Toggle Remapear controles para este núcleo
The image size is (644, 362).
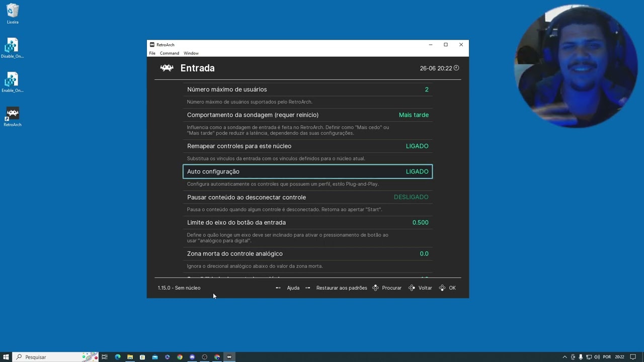coord(307,146)
